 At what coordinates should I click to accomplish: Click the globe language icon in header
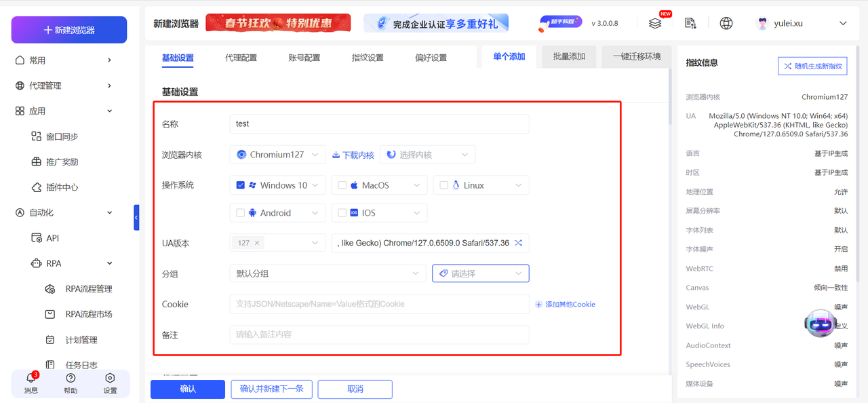[726, 22]
